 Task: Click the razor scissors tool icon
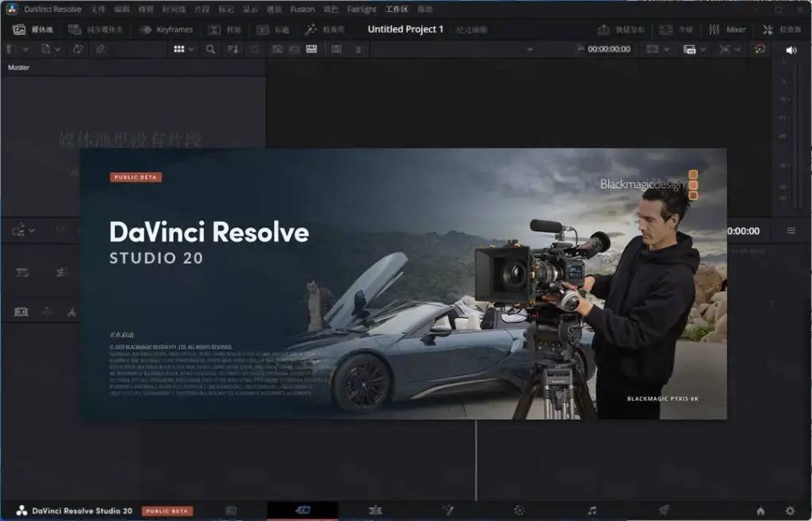coord(72,312)
